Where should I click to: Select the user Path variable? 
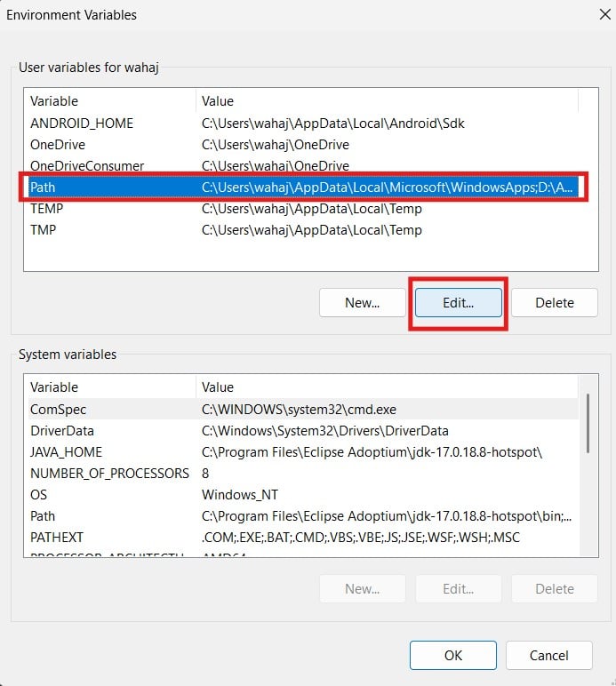(x=43, y=187)
